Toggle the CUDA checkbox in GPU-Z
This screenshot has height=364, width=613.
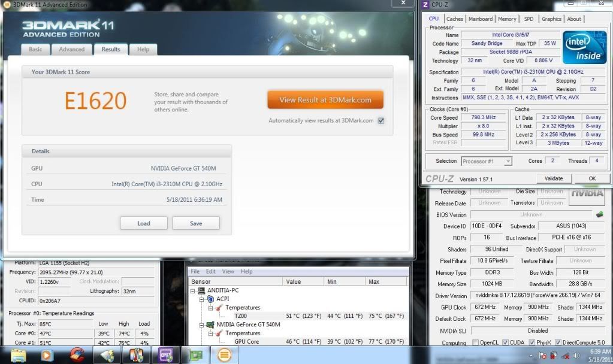click(505, 342)
